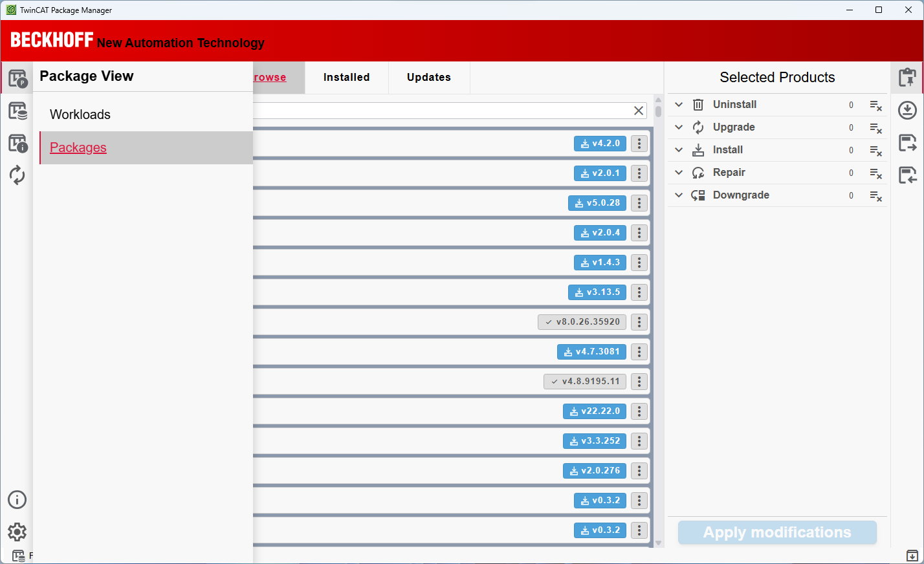Expand the Upgrade section
The width and height of the screenshot is (924, 564).
pyautogui.click(x=679, y=127)
